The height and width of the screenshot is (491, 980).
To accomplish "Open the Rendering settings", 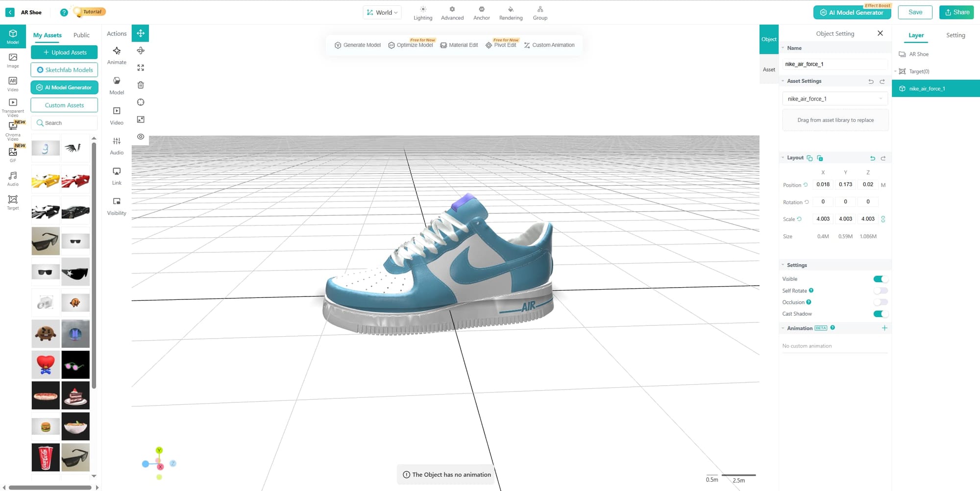I will click(x=511, y=13).
